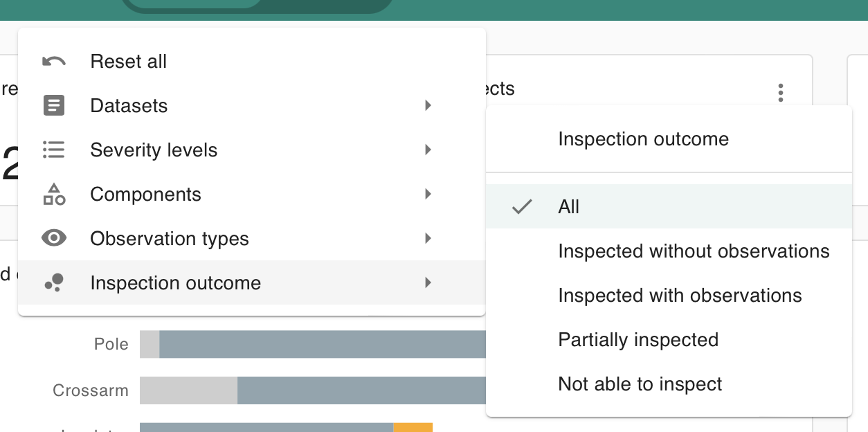Open the Observation types menu entry
Image resolution: width=868 pixels, height=432 pixels.
169,238
